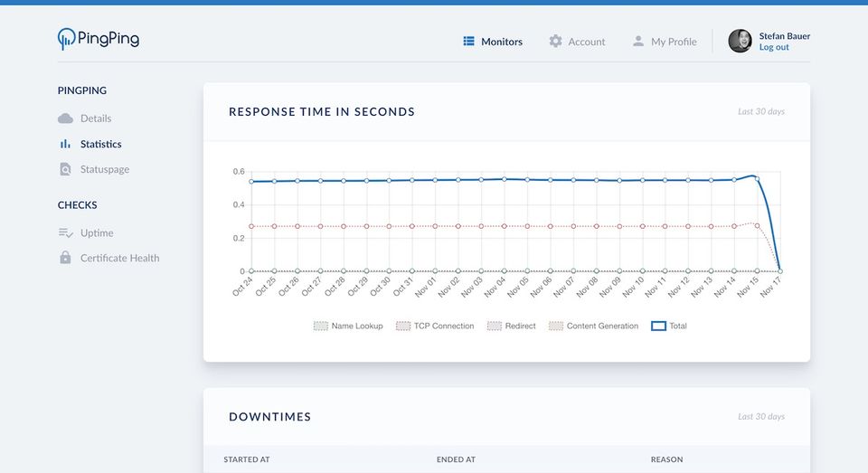The image size is (868, 473).
Task: Click Stefan Bauer's avatar photo
Action: (x=740, y=41)
